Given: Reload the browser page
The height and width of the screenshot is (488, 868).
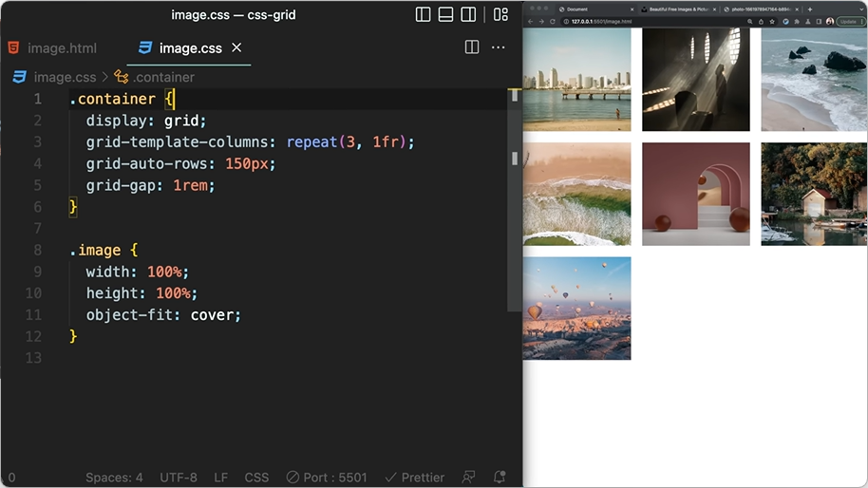Looking at the screenshot, I should click(553, 22).
